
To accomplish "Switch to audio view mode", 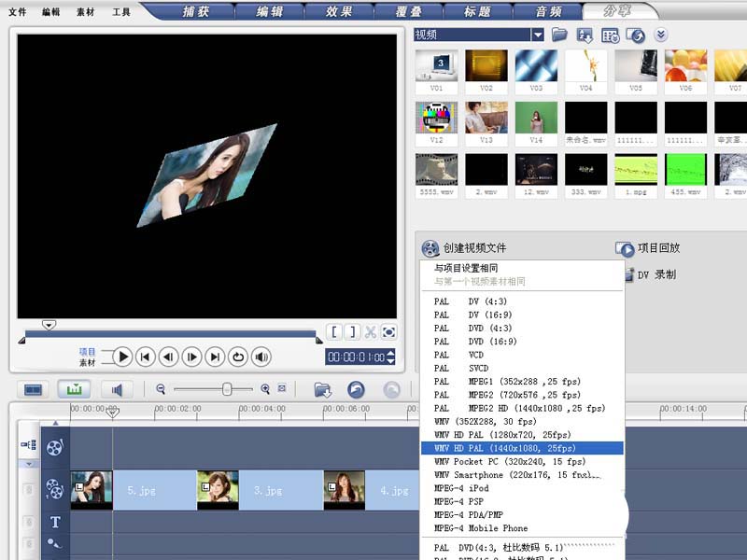I will 118,389.
